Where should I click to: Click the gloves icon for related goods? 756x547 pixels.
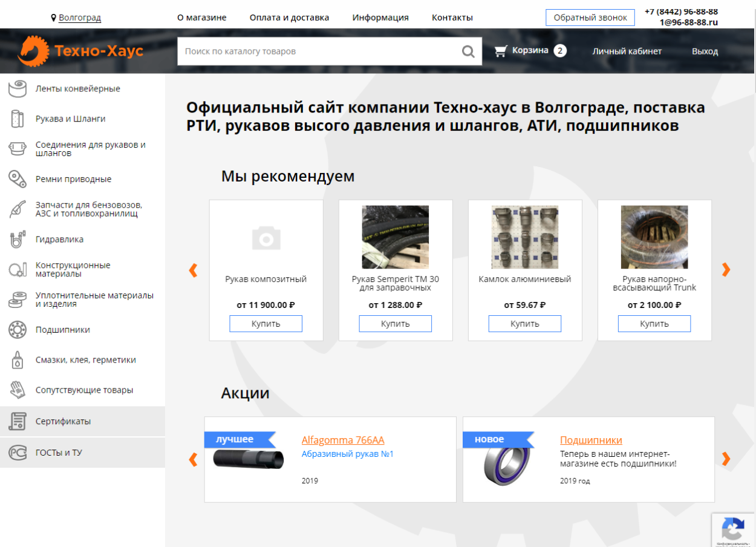click(18, 390)
